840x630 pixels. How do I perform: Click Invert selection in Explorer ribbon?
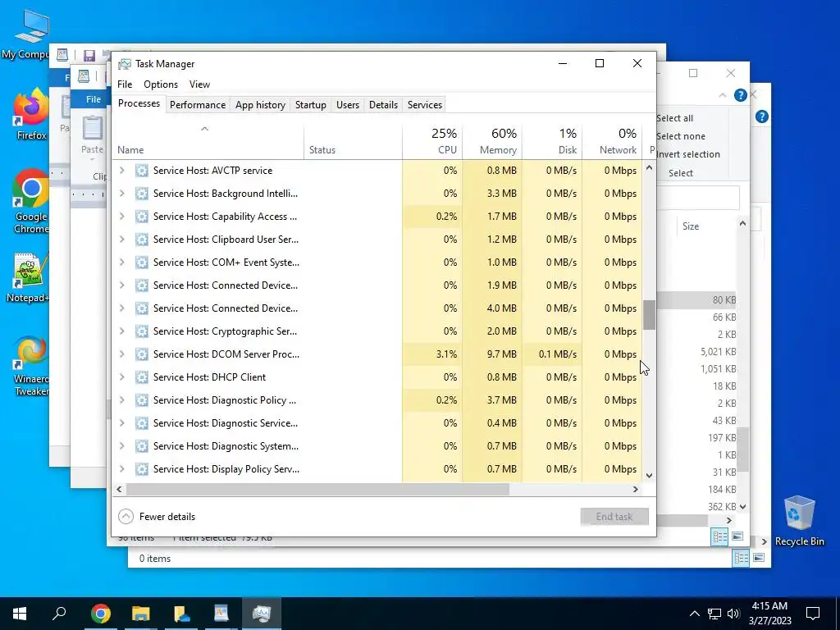[688, 154]
